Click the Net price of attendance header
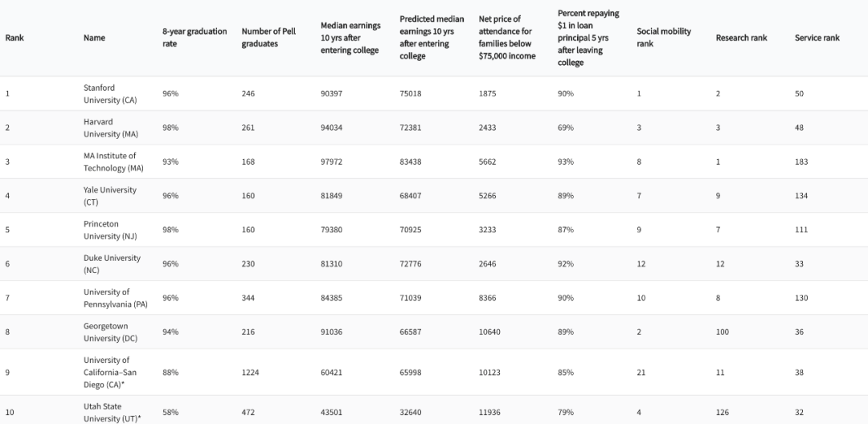Viewport: 868px width, 424px height. coord(507,38)
